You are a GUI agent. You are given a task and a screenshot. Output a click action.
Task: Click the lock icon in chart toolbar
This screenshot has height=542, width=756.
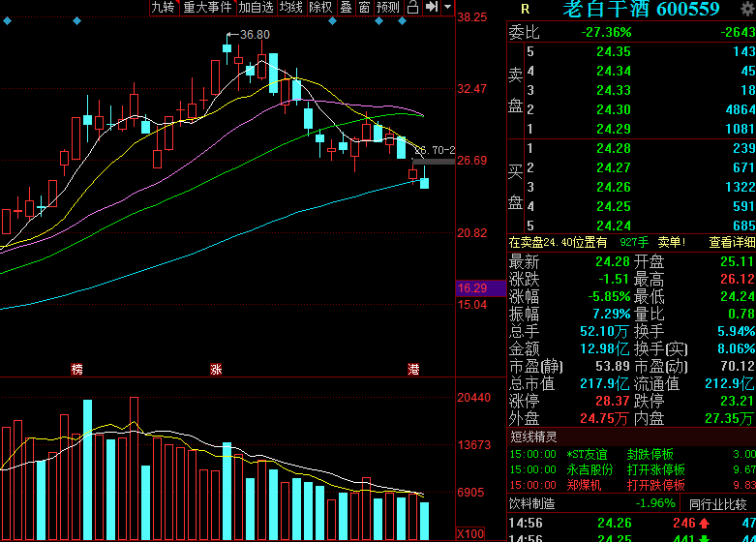coord(413,8)
